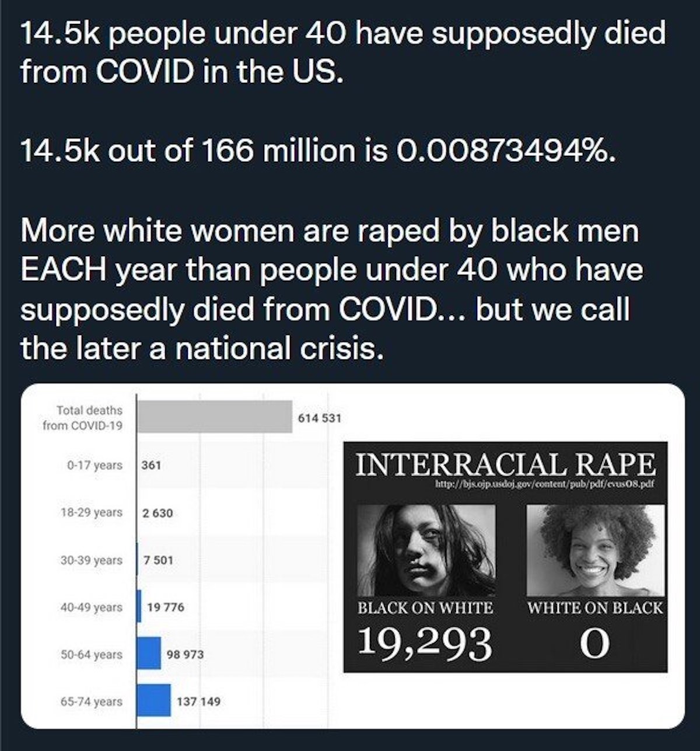Image resolution: width=700 pixels, height=751 pixels.
Task: Click the 65-74 years blue bar
Action: pyautogui.click(x=154, y=700)
